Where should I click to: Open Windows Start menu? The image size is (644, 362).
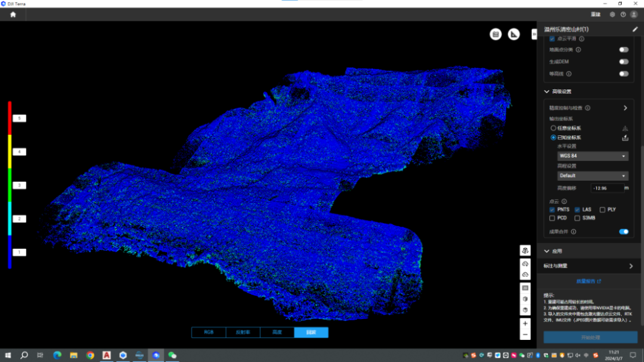click(8, 355)
